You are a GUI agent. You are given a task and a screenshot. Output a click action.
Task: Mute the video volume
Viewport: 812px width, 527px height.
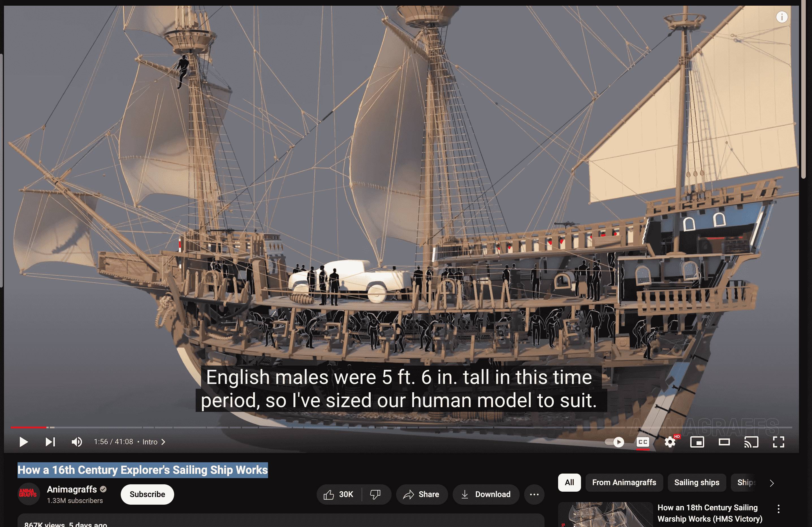[77, 442]
